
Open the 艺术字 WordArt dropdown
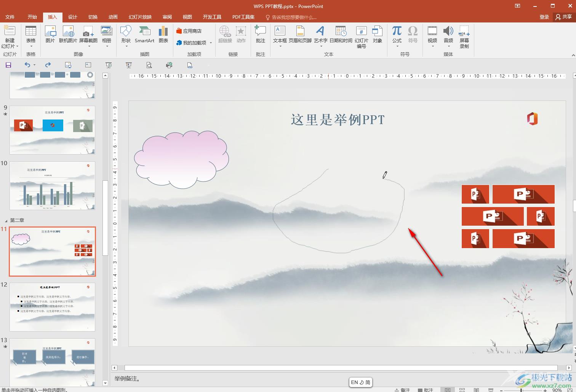coord(321,46)
